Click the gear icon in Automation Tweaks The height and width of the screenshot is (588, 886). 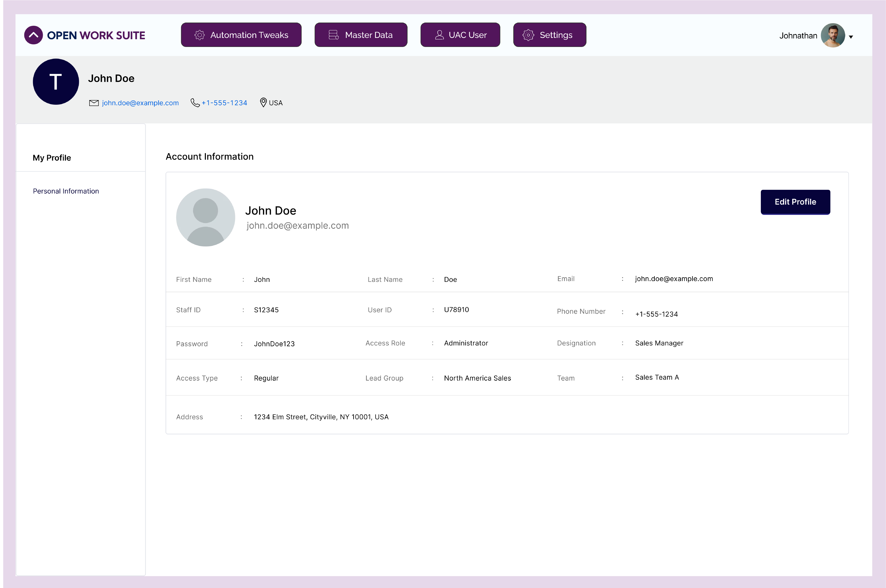pyautogui.click(x=199, y=35)
